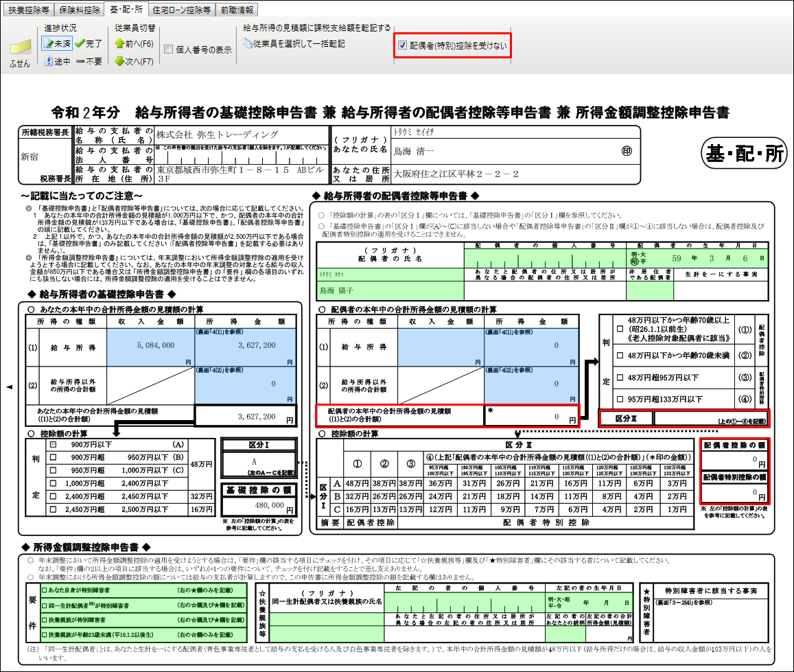Click spouse salary income amount field
Image resolution: width=794 pixels, height=672 pixels.
[x=531, y=347]
